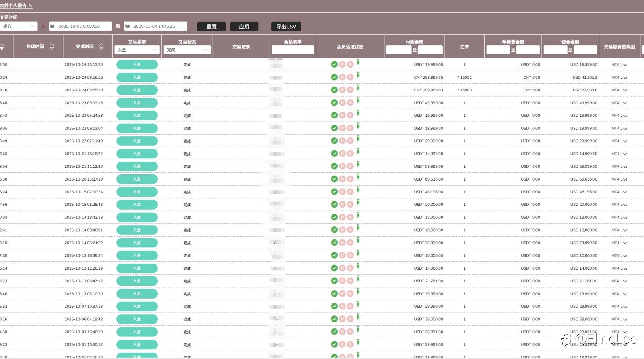
Task: Click the second pink N badge in the 09:09:13 row
Action: pos(350,103)
